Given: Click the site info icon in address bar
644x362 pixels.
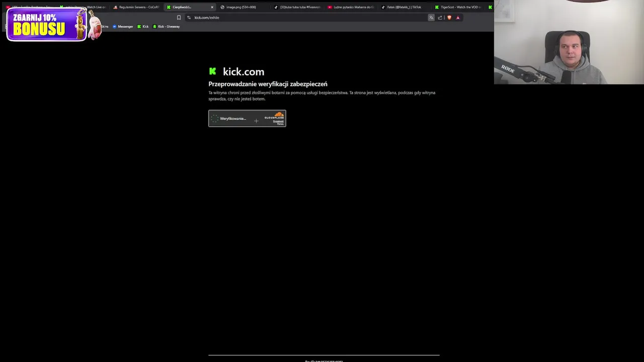Looking at the screenshot, I should pyautogui.click(x=189, y=18).
